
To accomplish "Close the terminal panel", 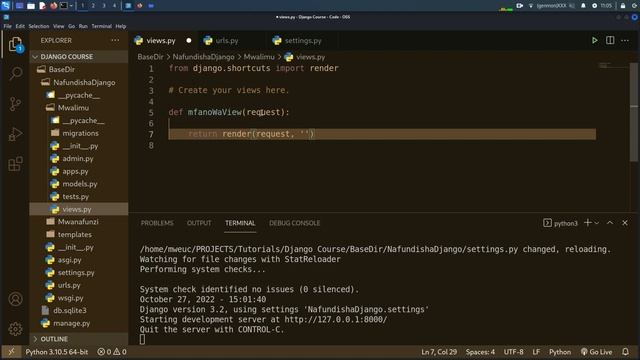I will point(625,223).
